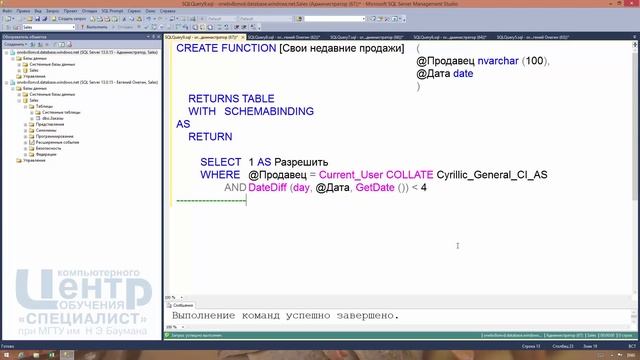640x360 pixels.
Task: Open the Соединить dropdown in Object Explorer
Action: [x=16, y=44]
